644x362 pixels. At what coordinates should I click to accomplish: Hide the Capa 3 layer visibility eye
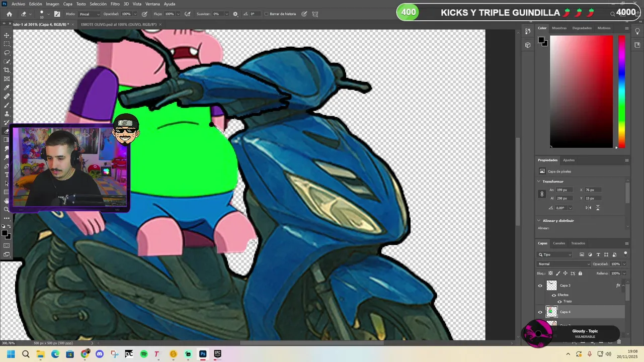540,286
